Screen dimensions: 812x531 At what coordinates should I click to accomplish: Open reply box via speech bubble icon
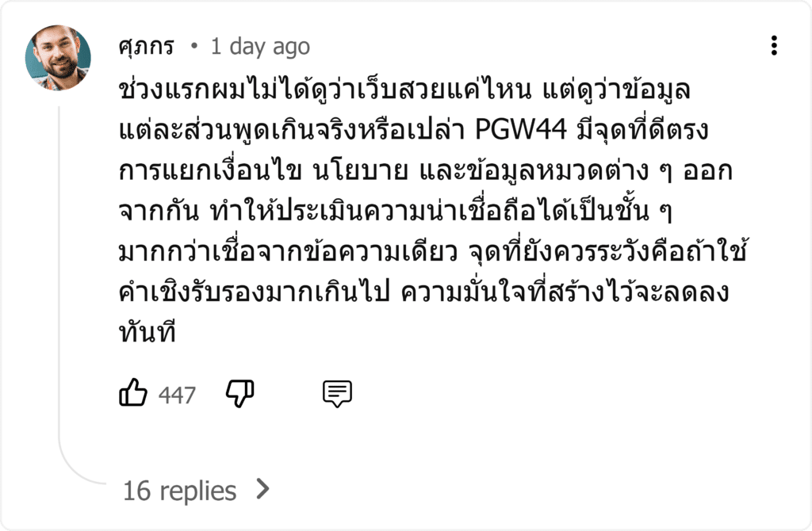[x=337, y=393]
